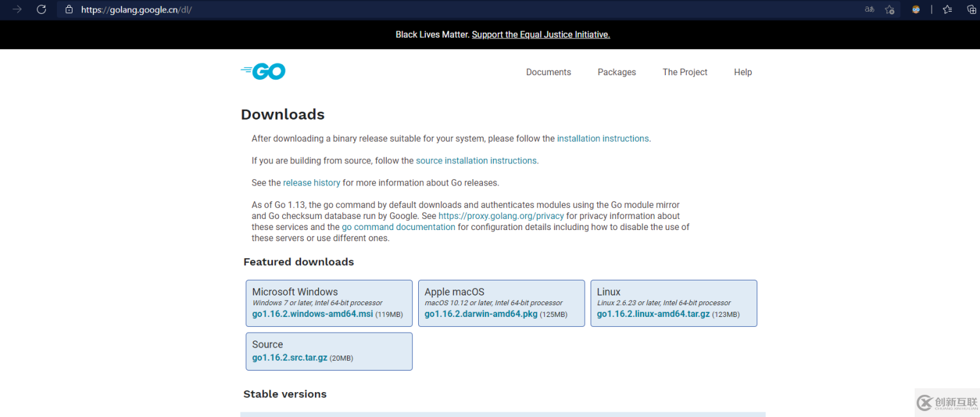Click the Linux card title
The image size is (980, 417).
609,292
